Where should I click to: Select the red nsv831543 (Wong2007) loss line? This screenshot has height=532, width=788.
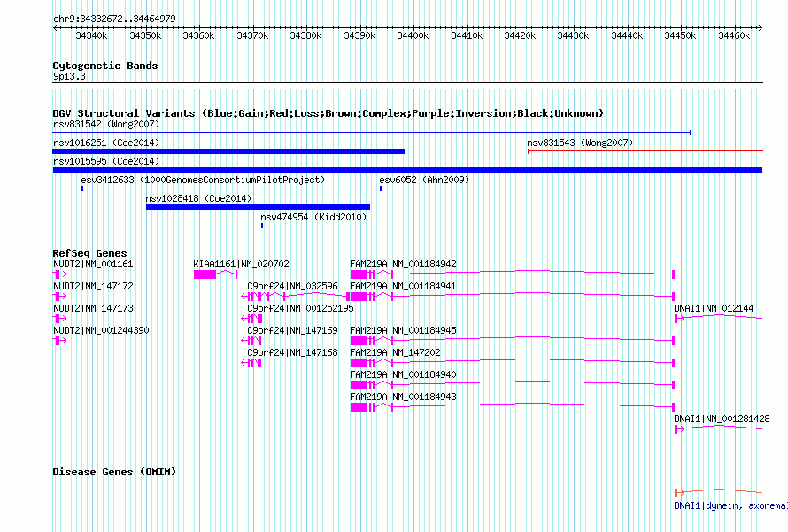[x=645, y=150]
